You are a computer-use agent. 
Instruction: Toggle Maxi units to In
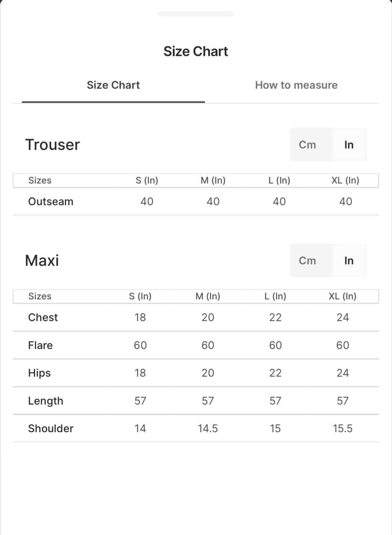tap(349, 261)
